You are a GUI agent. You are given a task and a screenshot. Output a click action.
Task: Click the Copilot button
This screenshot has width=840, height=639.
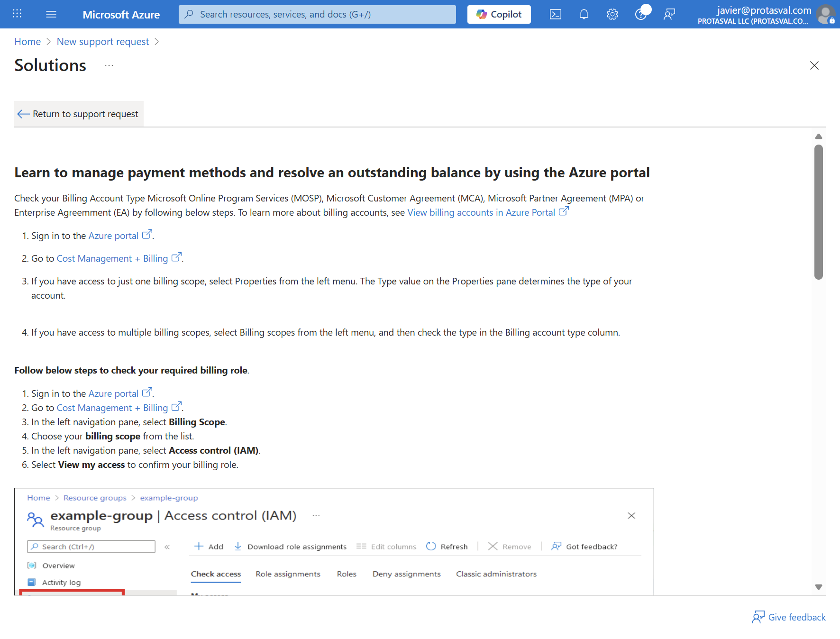click(499, 14)
